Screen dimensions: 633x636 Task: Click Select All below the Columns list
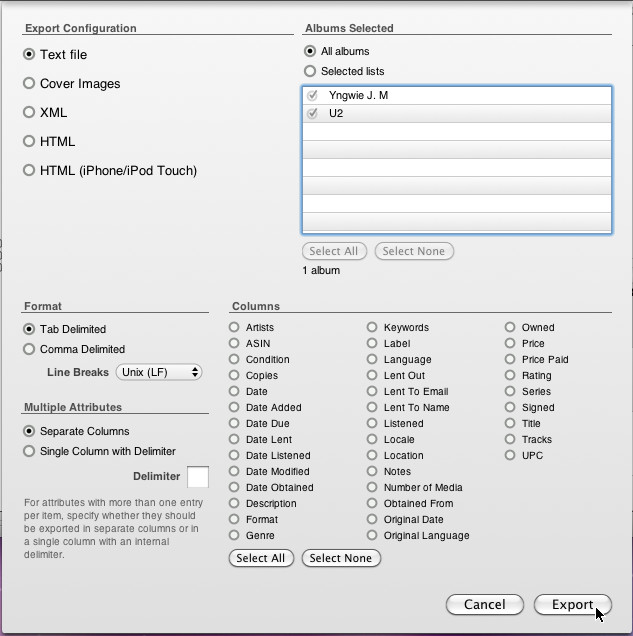(261, 558)
